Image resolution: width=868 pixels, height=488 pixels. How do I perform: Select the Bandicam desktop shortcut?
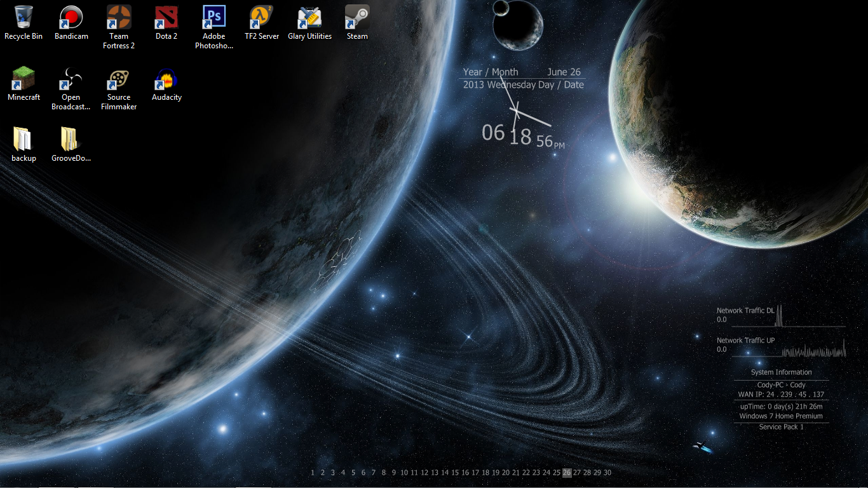coord(71,17)
